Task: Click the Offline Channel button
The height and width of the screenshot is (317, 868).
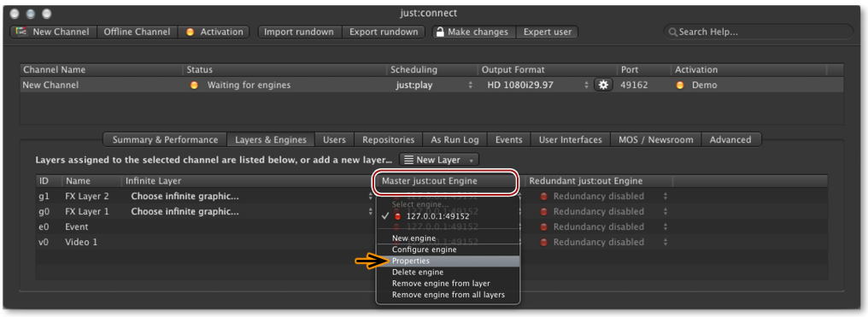Action: click(137, 32)
